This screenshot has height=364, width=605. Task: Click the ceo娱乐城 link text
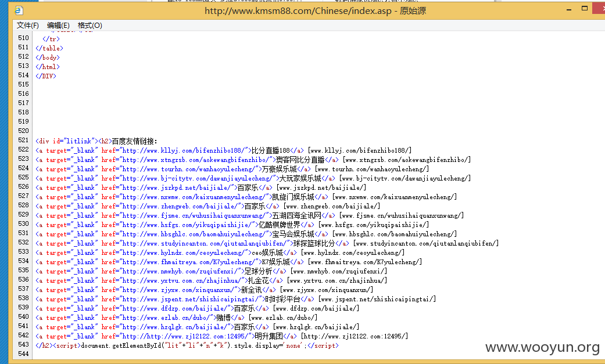click(267, 252)
